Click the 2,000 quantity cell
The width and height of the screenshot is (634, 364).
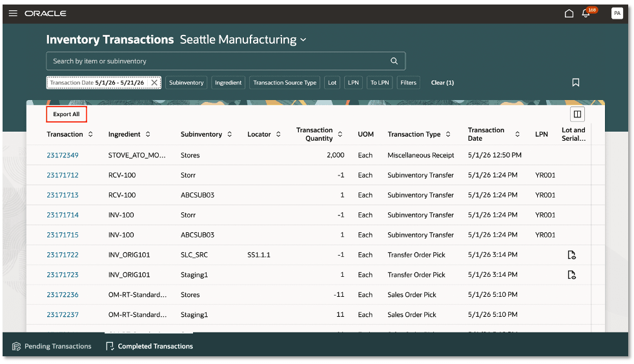(336, 155)
